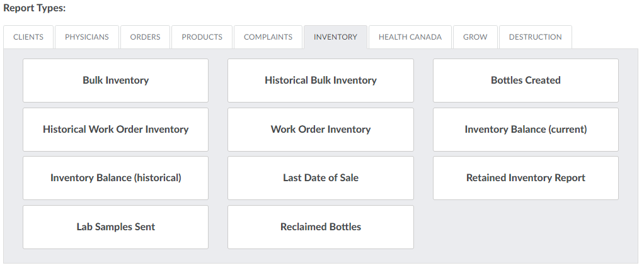Select Historical Work Order Inventory
Screen dimensions: 644x268
tap(116, 130)
